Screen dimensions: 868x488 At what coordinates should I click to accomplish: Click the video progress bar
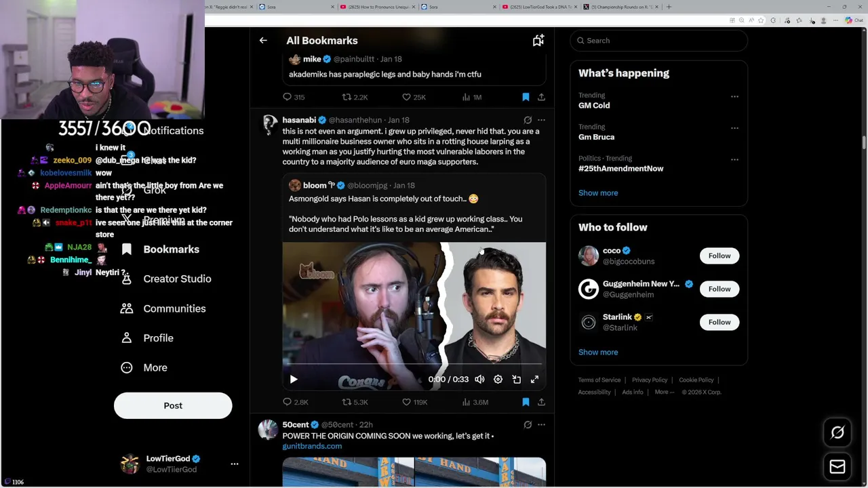tap(414, 365)
